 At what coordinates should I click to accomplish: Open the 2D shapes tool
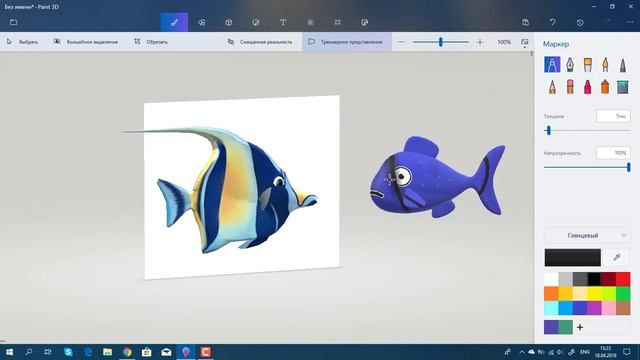pyautogui.click(x=201, y=22)
